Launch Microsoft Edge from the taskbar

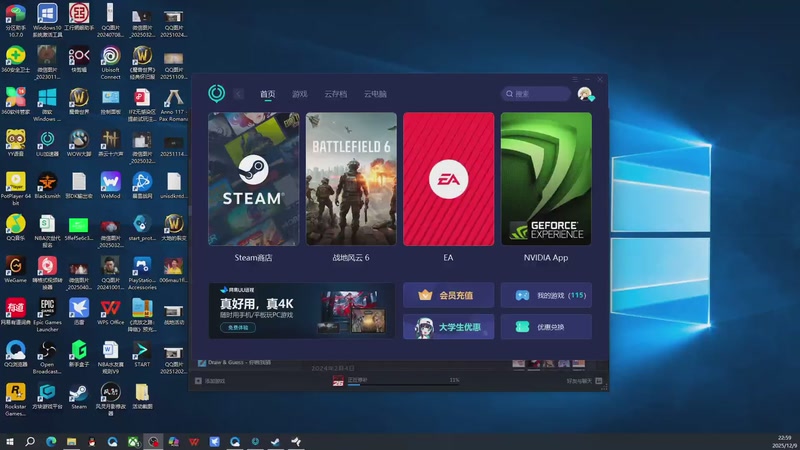pyautogui.click(x=51, y=441)
